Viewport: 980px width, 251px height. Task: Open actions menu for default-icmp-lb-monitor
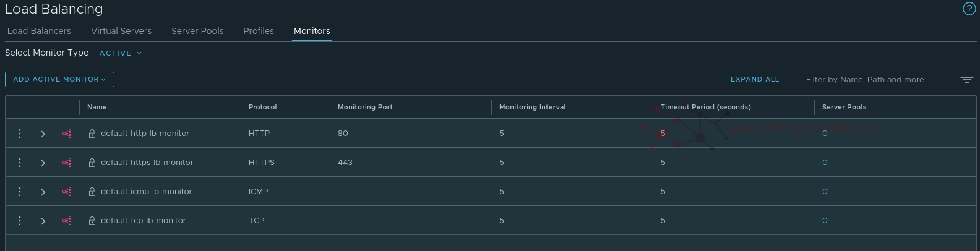coord(20,192)
